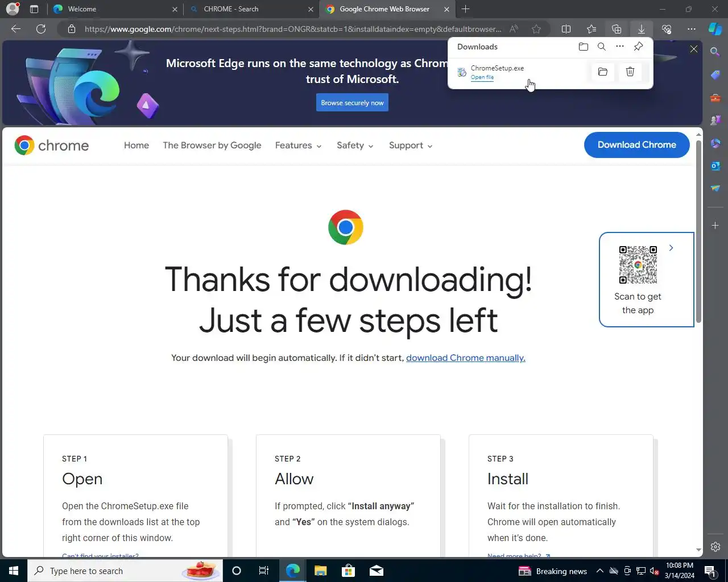The height and width of the screenshot is (582, 728).
Task: Close the Microsoft Edge promo banner
Action: [x=694, y=49]
